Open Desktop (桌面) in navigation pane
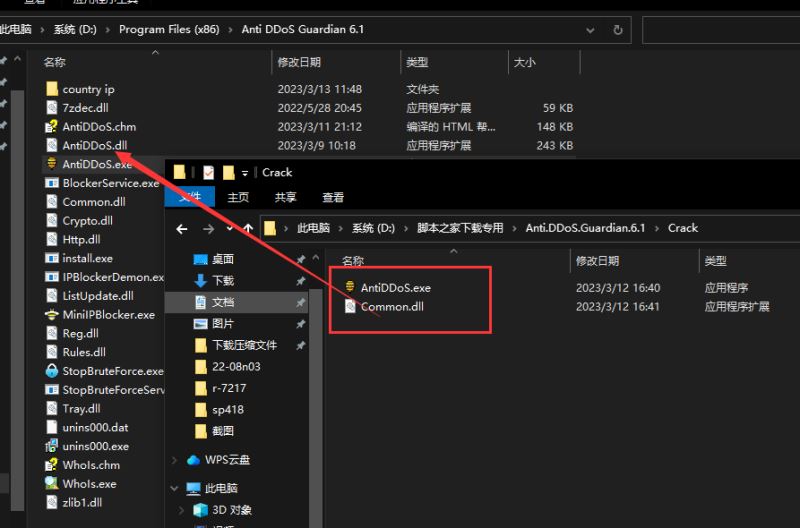The image size is (800, 528). (x=223, y=259)
